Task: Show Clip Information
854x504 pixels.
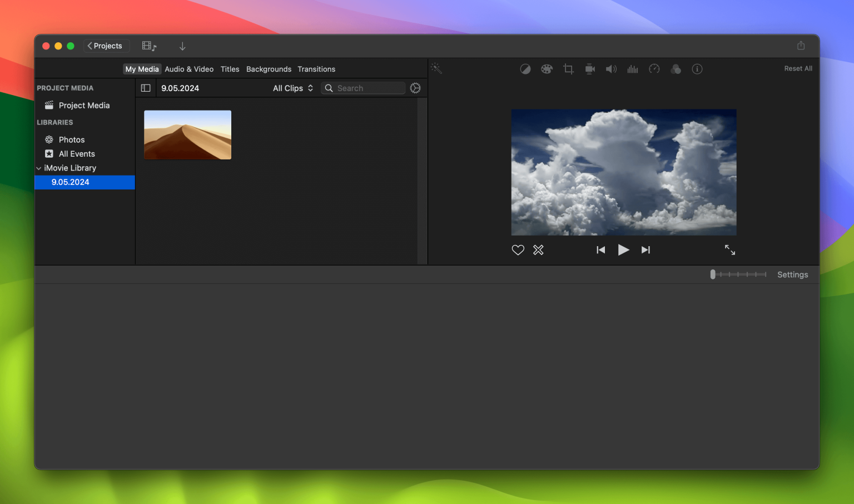Action: 697,68
